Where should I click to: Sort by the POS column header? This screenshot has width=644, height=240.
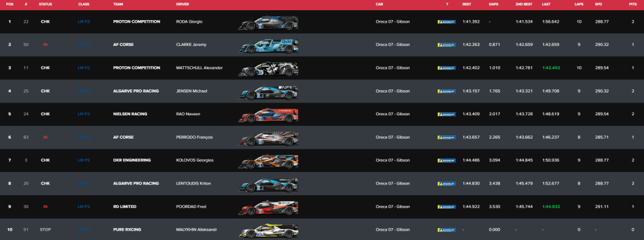click(9, 4)
